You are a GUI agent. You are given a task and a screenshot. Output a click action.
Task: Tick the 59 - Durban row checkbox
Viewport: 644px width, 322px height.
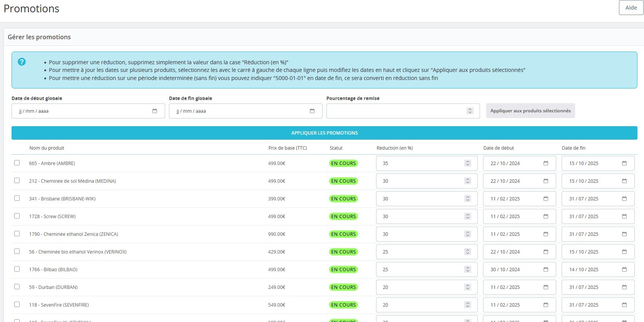click(x=17, y=287)
